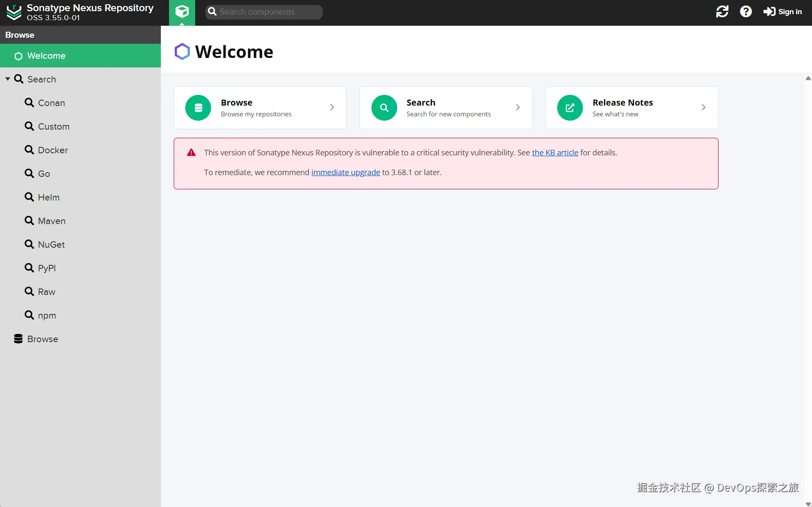812x507 pixels.
Task: Click the Browse database icon in sidebar
Action: pos(18,339)
